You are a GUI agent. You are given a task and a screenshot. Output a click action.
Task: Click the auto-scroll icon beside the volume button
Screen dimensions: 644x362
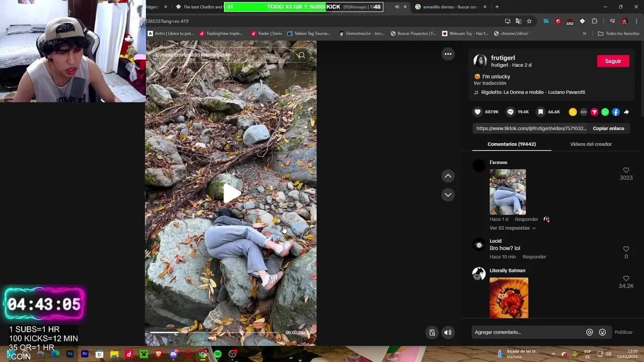pos(432,332)
